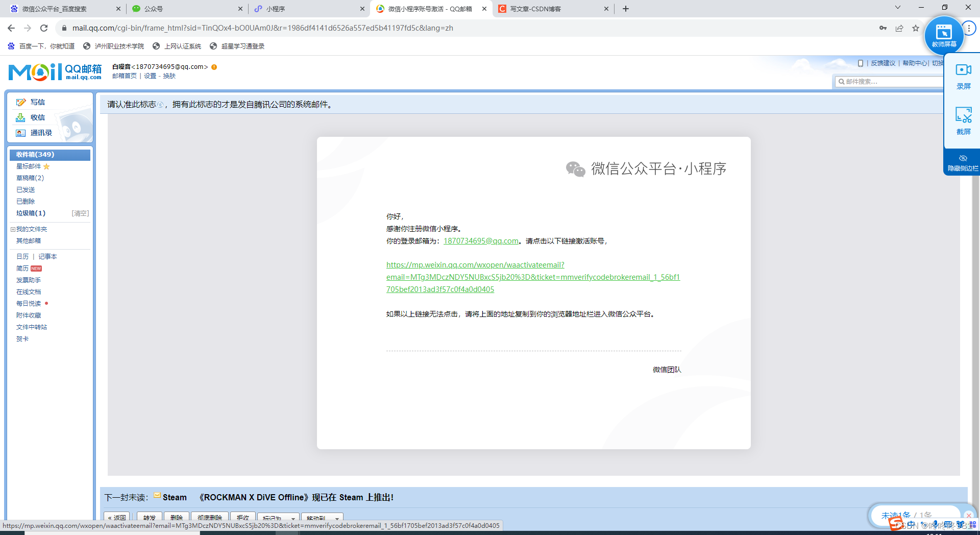Click the 转发 forward button

[150, 517]
